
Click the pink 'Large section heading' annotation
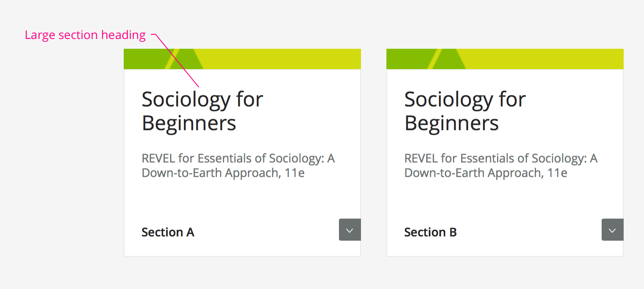point(85,35)
